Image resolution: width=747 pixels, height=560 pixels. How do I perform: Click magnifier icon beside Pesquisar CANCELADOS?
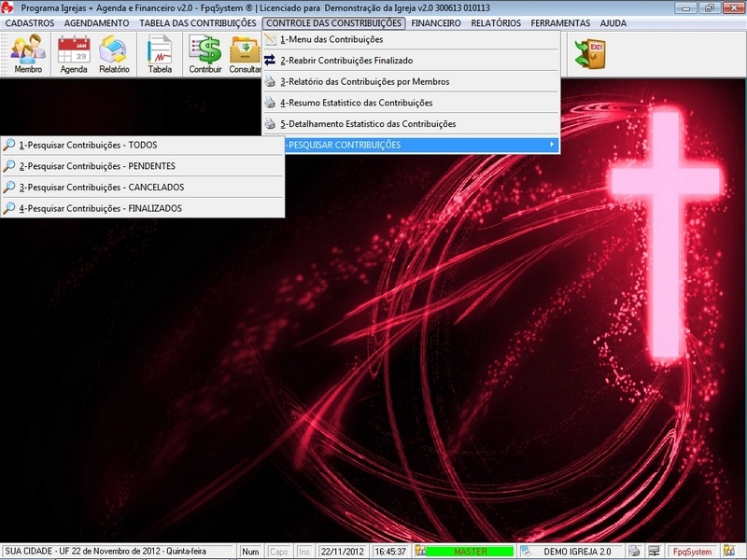[x=9, y=188]
